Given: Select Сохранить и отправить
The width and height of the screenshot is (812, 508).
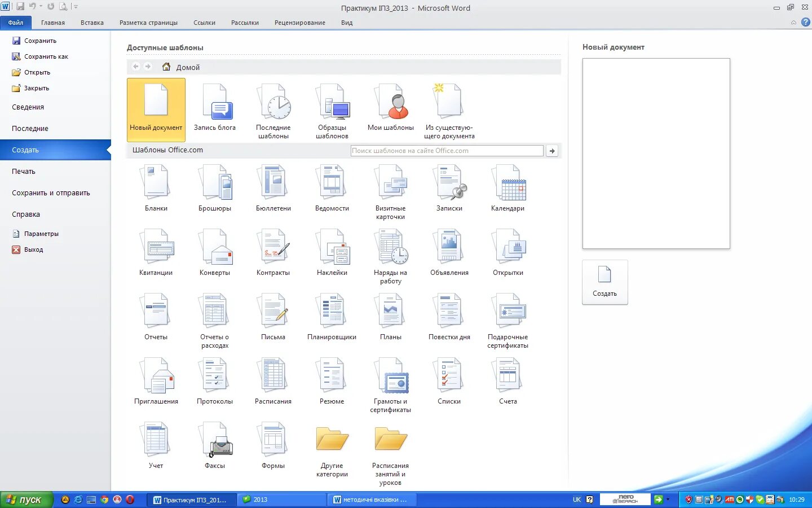Looking at the screenshot, I should click(51, 193).
